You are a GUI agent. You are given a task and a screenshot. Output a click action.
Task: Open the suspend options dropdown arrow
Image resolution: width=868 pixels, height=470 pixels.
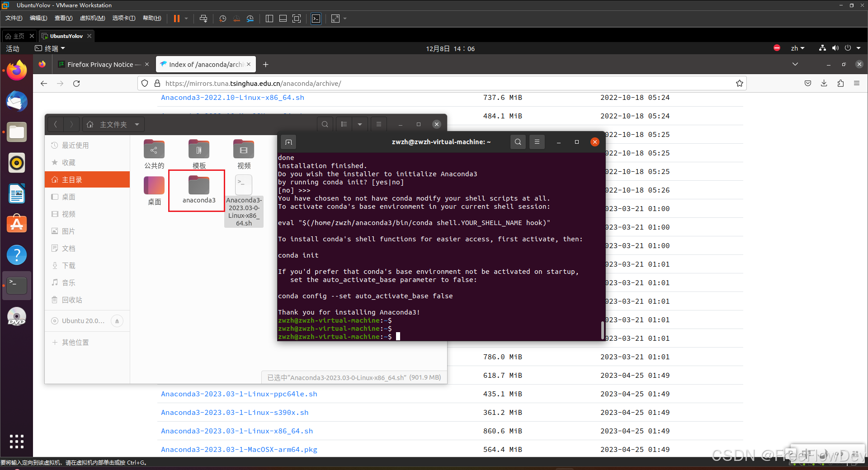coord(185,19)
